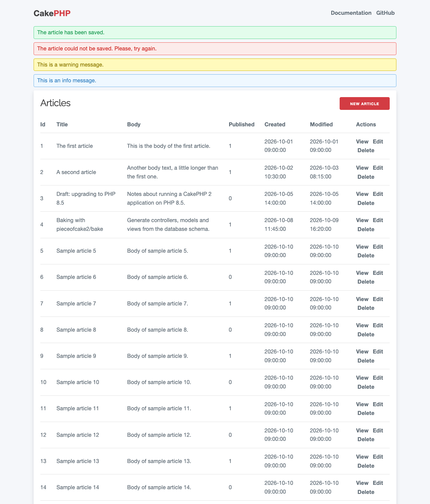Open the Documentation link
This screenshot has height=504, width=430.
[x=351, y=13]
